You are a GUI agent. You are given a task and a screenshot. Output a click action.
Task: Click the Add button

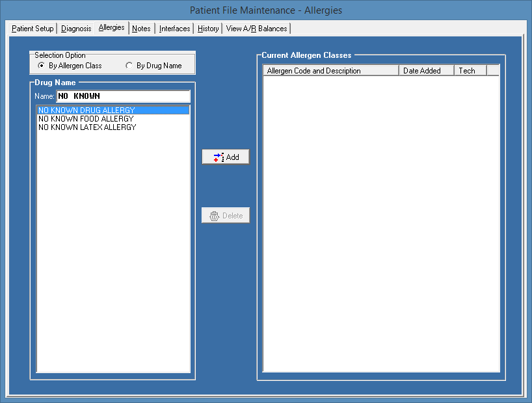pyautogui.click(x=226, y=156)
